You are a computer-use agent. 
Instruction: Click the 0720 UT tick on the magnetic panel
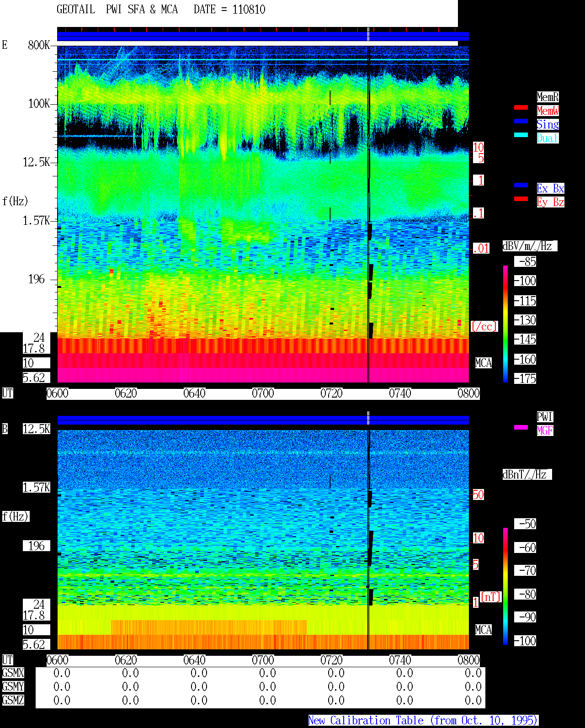(331, 660)
